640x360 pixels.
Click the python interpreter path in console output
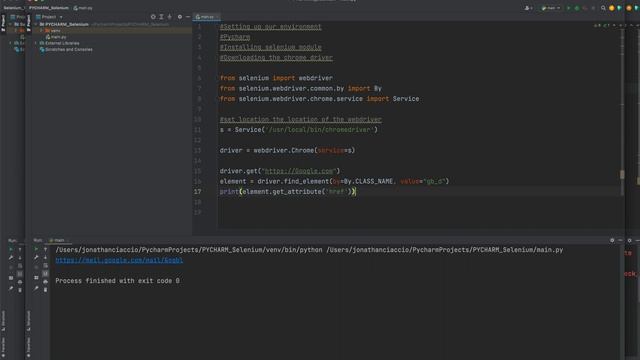(189, 250)
